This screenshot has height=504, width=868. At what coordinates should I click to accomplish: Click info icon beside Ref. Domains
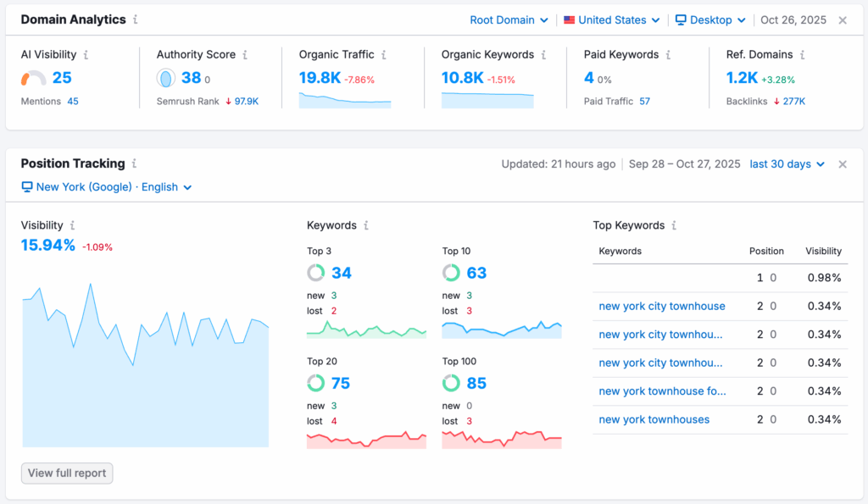point(803,54)
